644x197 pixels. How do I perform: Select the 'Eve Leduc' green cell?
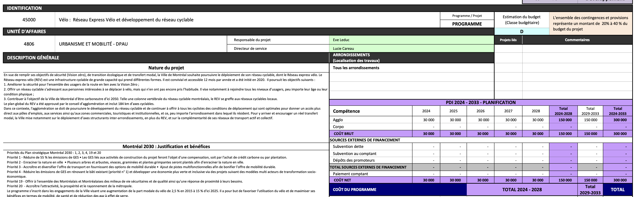(411, 40)
